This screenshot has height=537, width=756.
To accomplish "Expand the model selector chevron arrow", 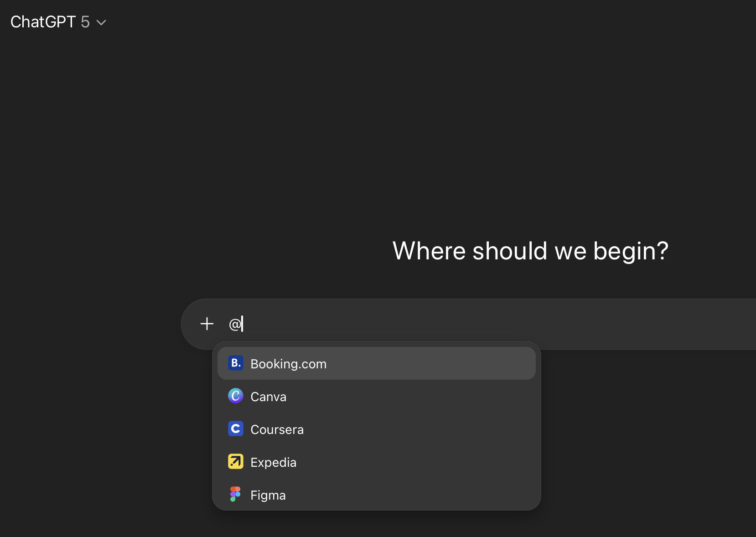I will click(x=101, y=22).
